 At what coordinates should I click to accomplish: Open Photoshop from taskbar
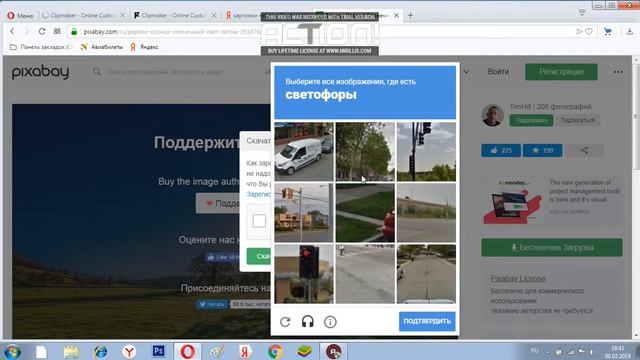(x=158, y=351)
